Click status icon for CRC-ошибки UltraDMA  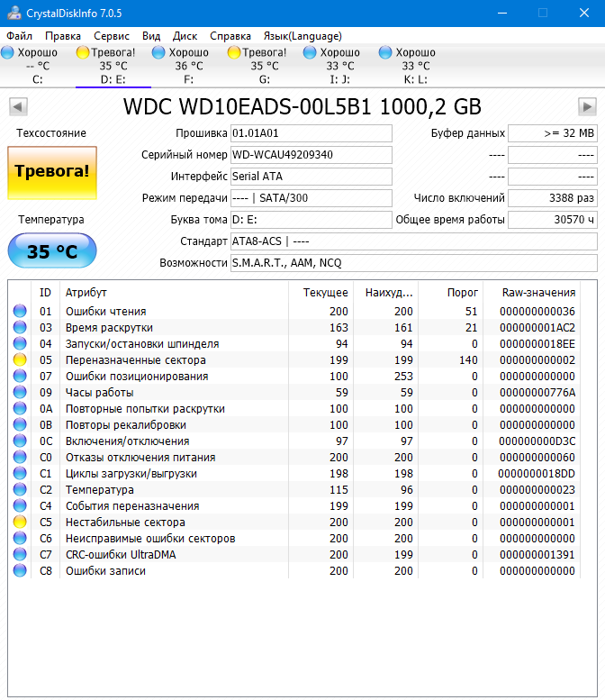(20, 554)
